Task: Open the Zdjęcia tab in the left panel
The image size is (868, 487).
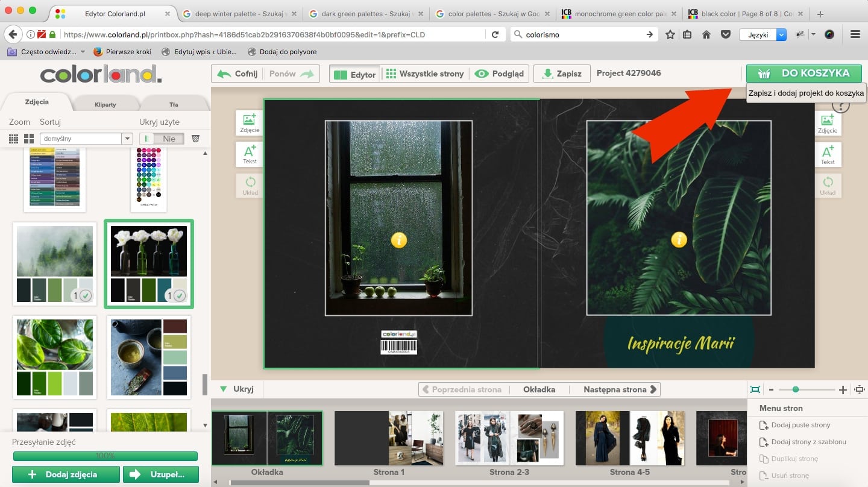Action: (37, 102)
